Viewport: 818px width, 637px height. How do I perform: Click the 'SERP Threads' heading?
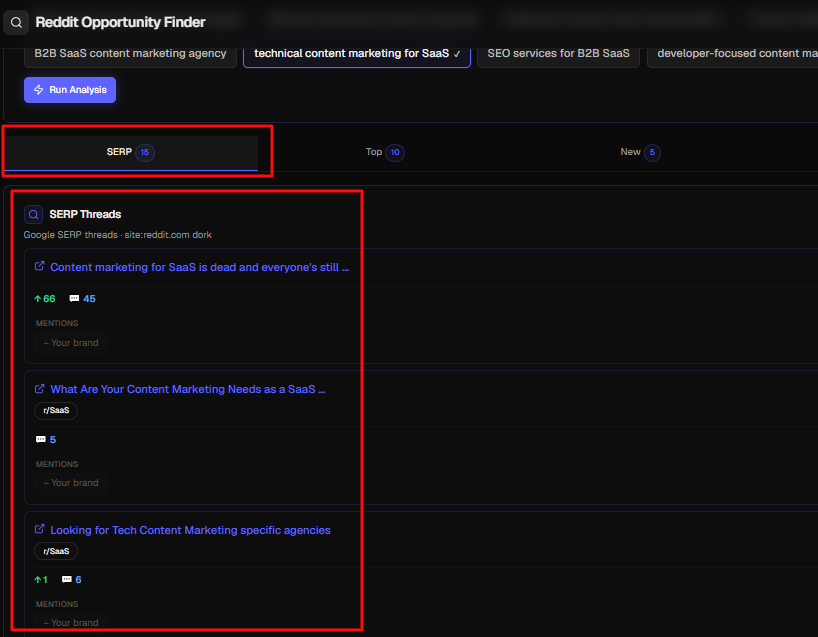click(x=85, y=214)
